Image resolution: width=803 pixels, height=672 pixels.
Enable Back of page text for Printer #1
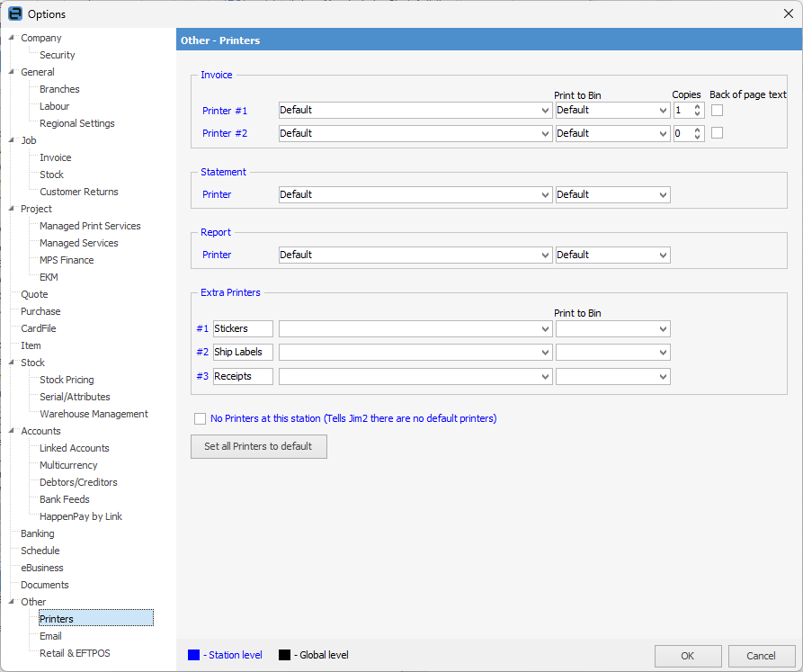point(717,111)
